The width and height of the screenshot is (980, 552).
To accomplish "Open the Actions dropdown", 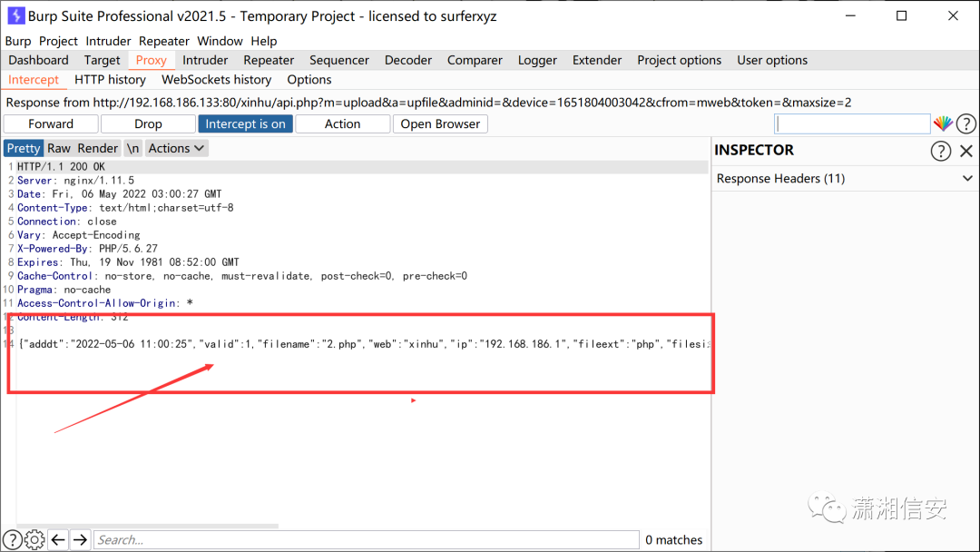I will [x=176, y=148].
